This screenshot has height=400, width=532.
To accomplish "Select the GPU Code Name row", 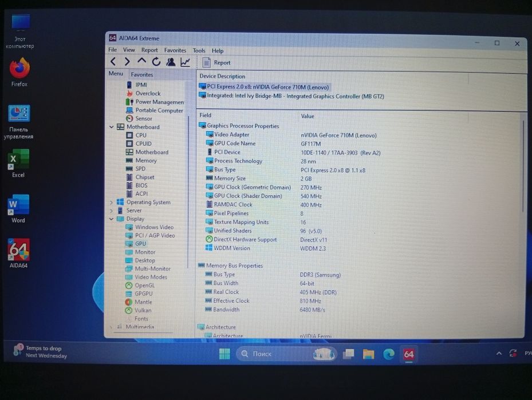I will pos(263,144).
